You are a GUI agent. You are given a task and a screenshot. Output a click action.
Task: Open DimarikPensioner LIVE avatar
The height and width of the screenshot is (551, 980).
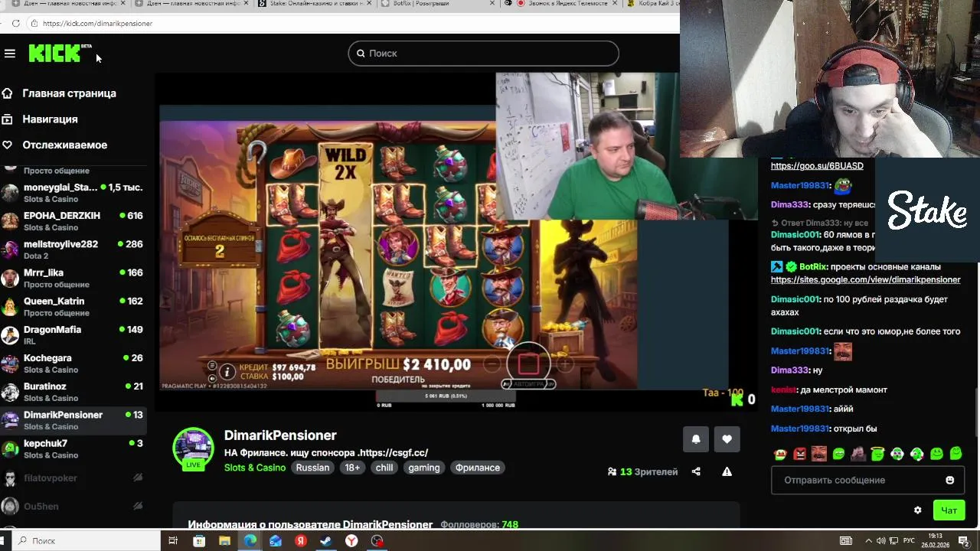tap(193, 448)
